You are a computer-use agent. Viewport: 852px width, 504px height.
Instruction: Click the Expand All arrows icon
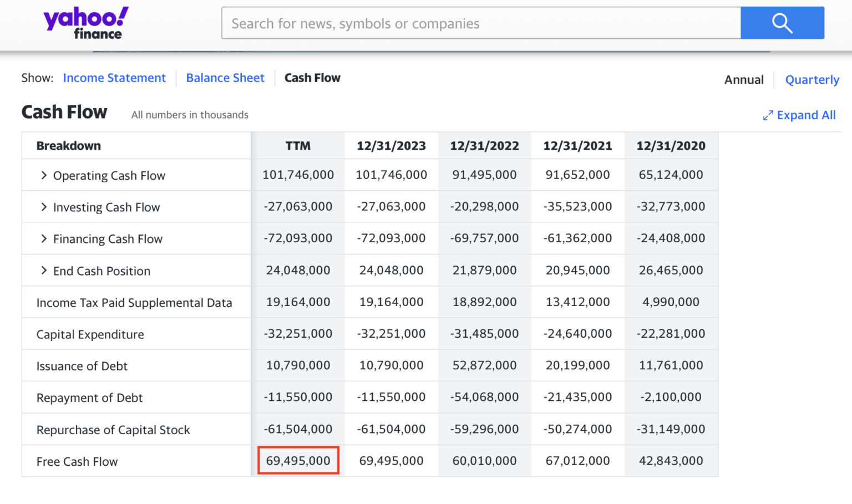[768, 115]
